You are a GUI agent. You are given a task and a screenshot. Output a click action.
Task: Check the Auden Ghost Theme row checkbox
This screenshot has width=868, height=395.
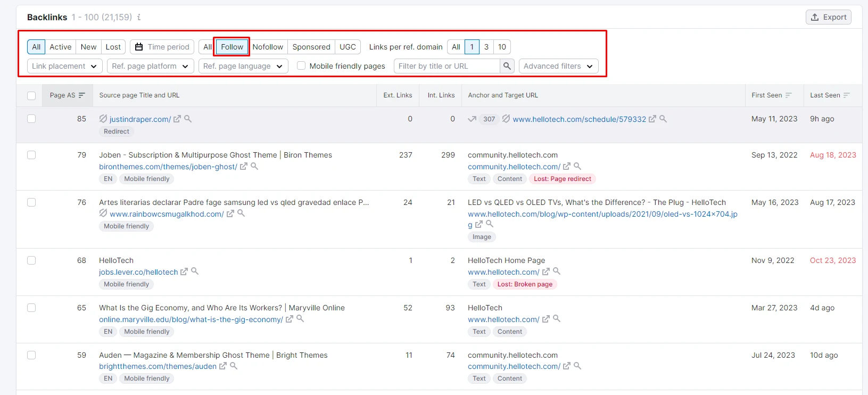coord(31,355)
